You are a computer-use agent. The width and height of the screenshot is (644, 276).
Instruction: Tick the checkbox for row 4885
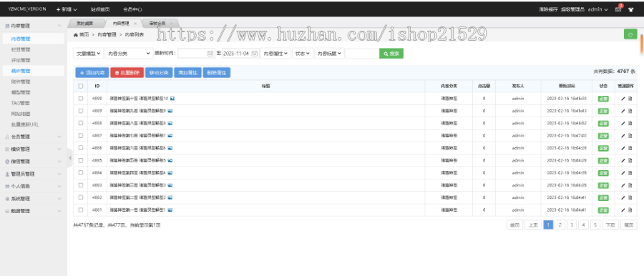point(80,160)
